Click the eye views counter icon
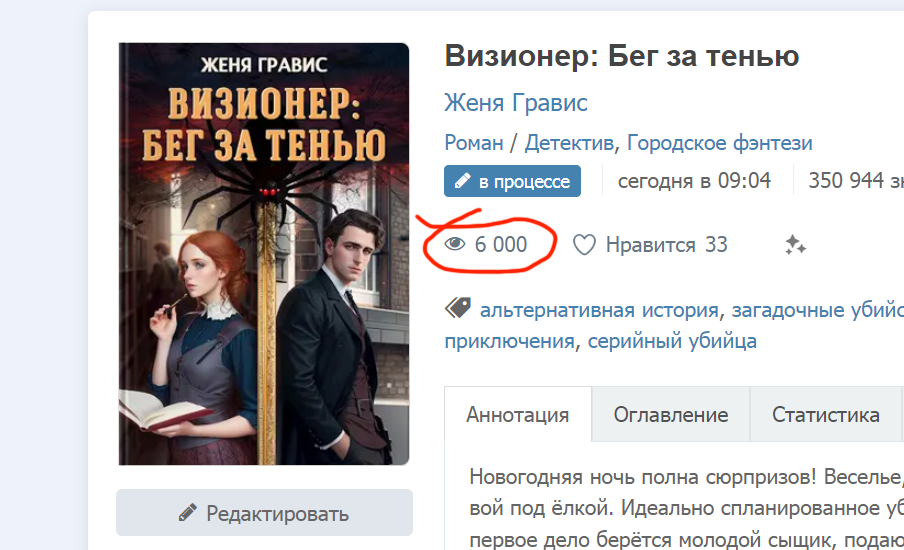Screen dimensions: 904x550 (455, 244)
